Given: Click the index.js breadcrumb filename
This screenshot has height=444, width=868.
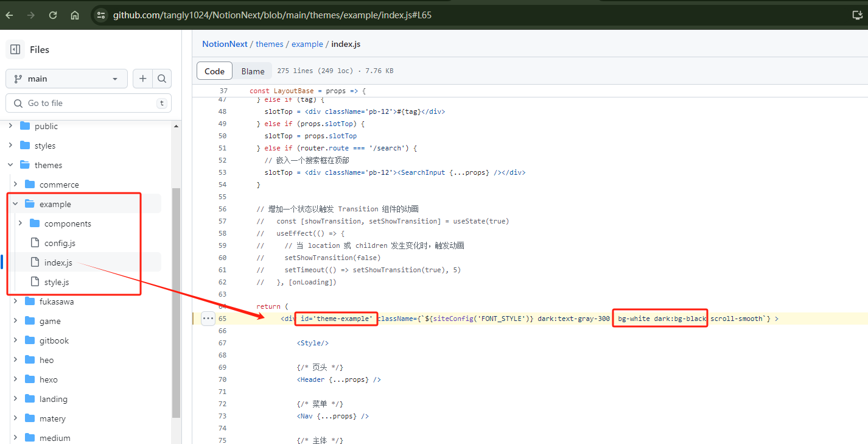Looking at the screenshot, I should click(346, 44).
